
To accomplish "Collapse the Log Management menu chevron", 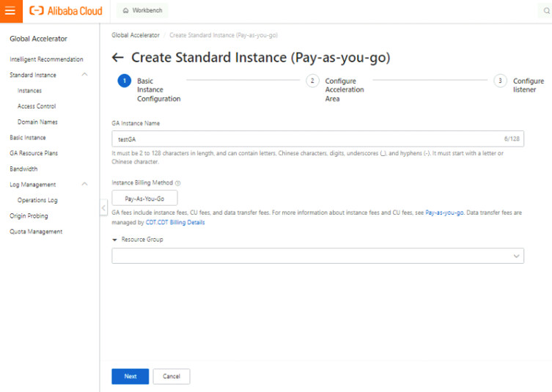I will [84, 184].
